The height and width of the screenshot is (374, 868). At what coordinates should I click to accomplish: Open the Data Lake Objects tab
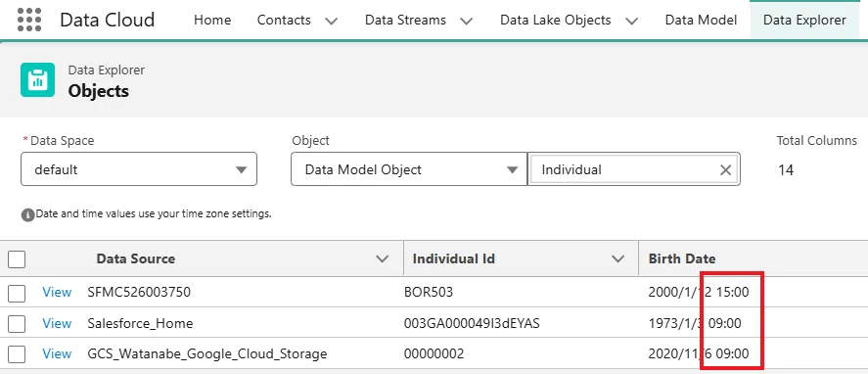coord(555,20)
